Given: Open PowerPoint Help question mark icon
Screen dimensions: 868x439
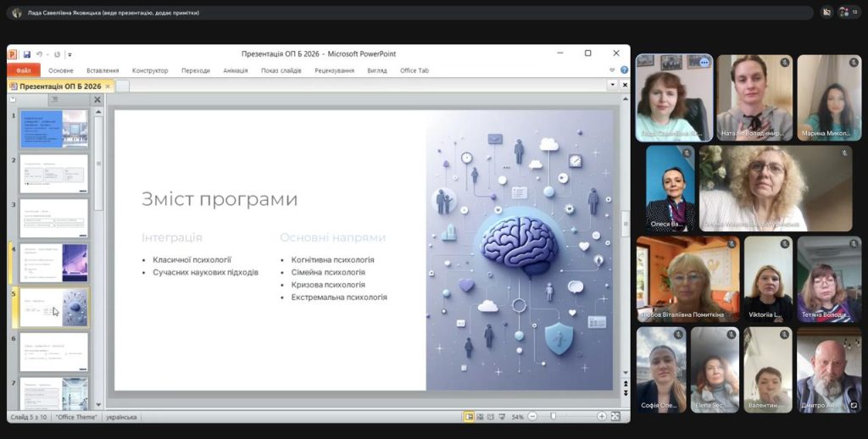Looking at the screenshot, I should pos(624,70).
